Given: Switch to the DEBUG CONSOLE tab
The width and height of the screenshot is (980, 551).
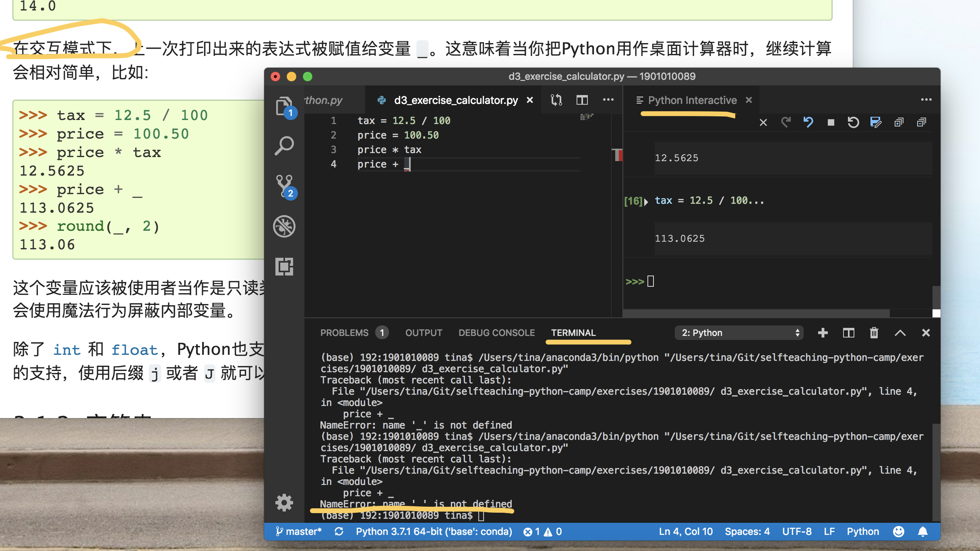Looking at the screenshot, I should [x=497, y=333].
